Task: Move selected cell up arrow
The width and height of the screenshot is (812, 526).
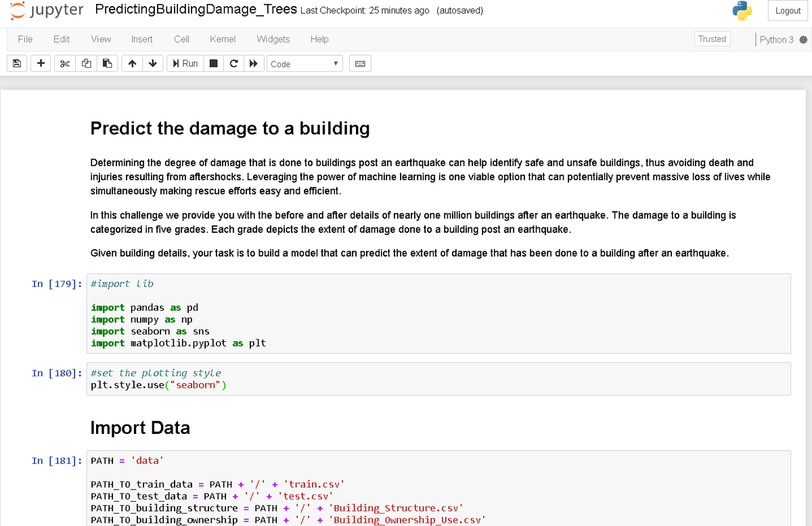Action: (132, 64)
